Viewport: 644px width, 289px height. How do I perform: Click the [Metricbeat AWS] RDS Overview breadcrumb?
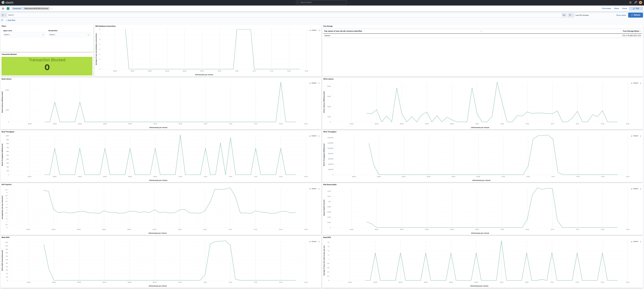[36, 8]
